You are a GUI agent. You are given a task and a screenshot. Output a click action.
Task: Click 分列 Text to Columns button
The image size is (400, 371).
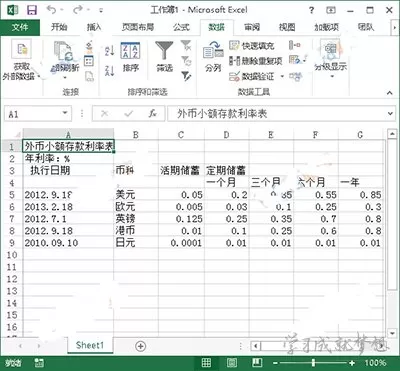click(213, 57)
